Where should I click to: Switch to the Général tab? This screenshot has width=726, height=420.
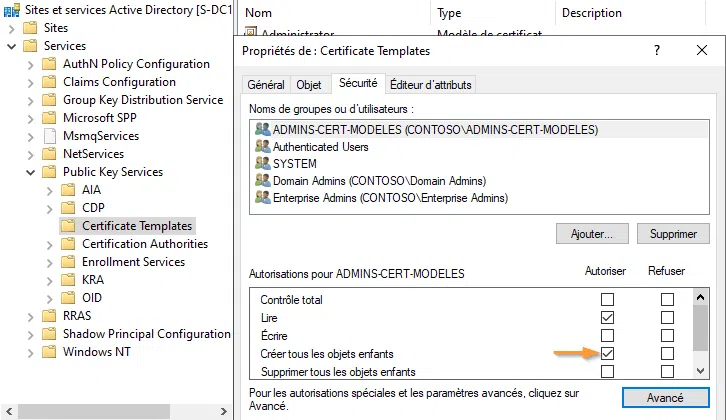[266, 85]
